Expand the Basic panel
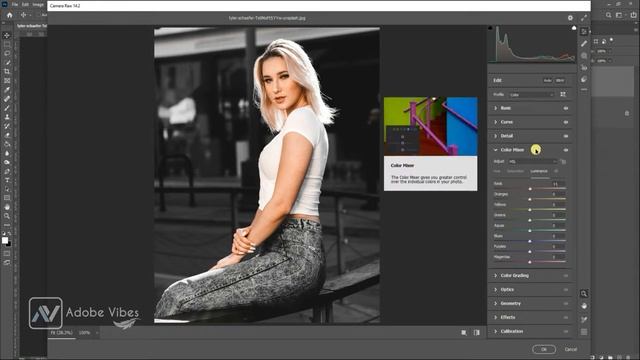The width and height of the screenshot is (640, 360). 496,108
